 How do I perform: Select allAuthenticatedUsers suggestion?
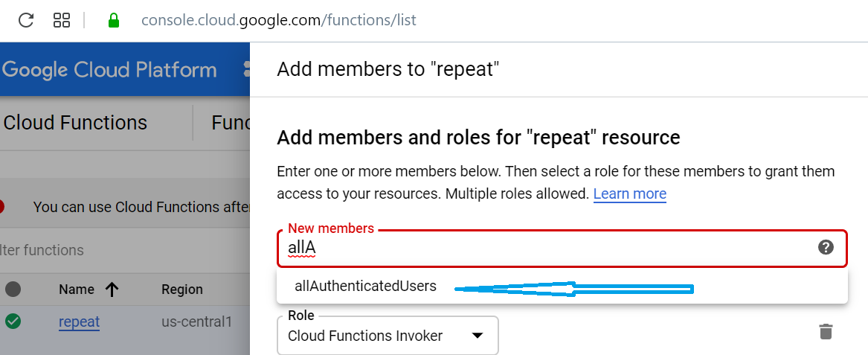click(365, 286)
